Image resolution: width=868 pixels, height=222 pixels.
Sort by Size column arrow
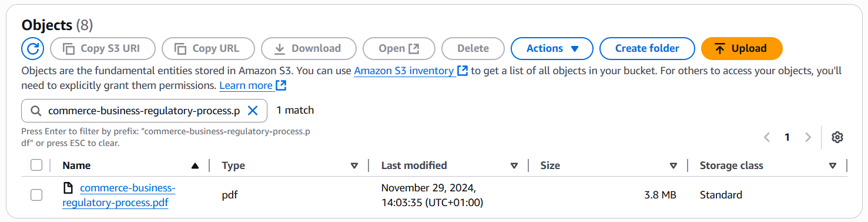673,166
